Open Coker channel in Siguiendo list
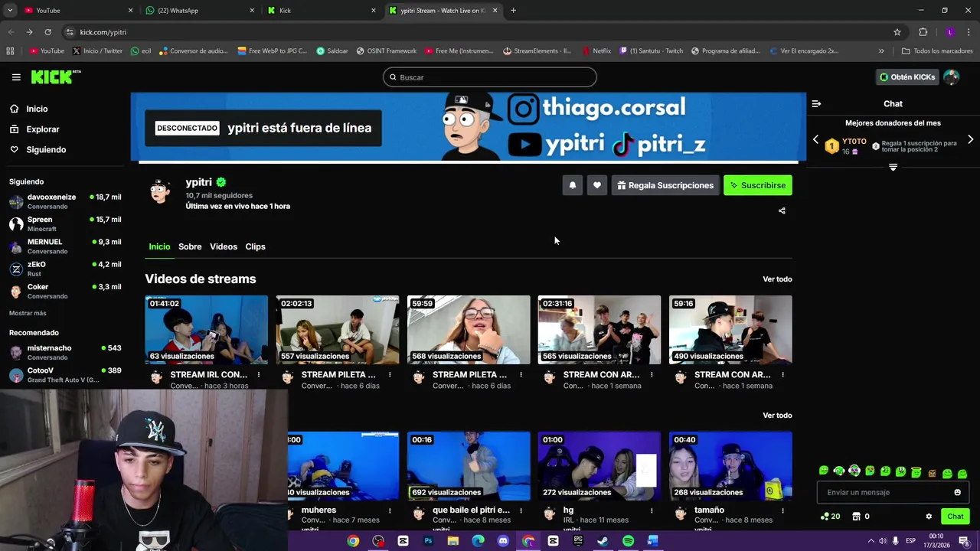The width and height of the screenshot is (980, 551). pos(65,291)
